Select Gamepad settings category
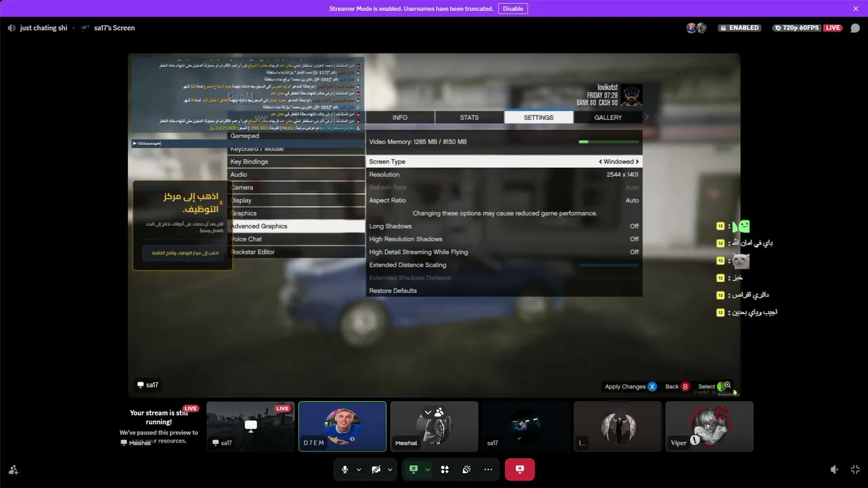Viewport: 868px width, 488px height. coord(296,136)
